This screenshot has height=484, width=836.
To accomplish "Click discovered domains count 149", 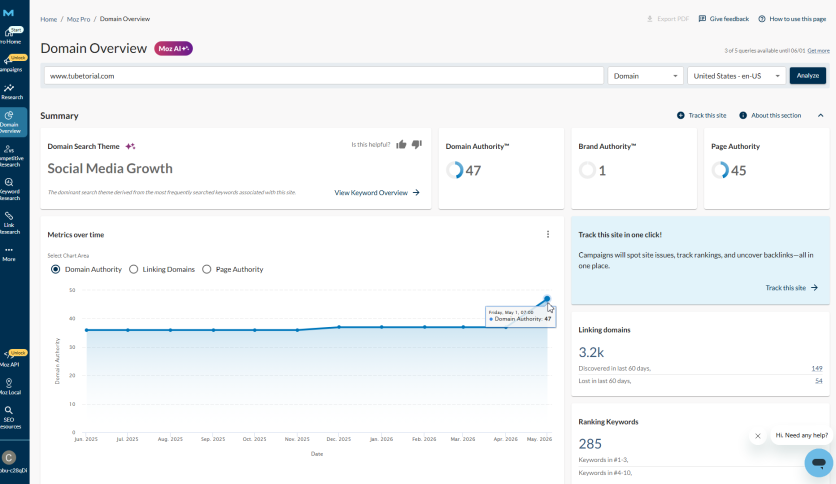I will pos(817,368).
